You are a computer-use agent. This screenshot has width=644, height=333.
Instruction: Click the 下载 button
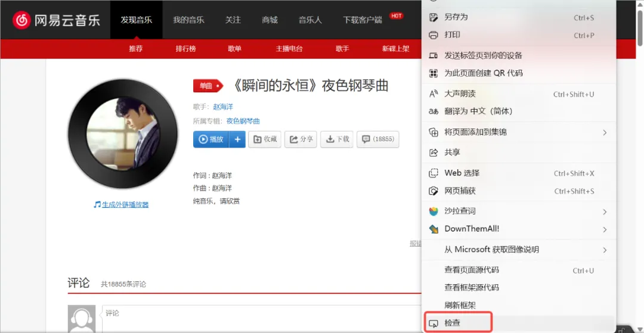337,139
